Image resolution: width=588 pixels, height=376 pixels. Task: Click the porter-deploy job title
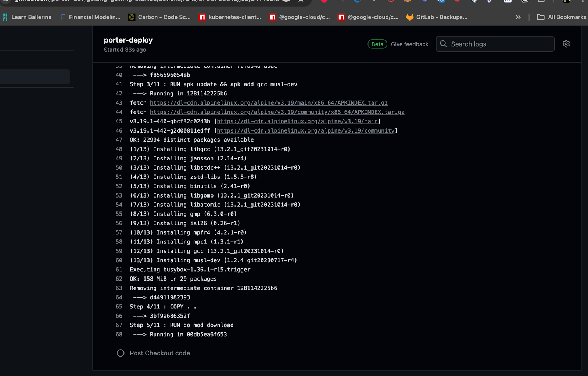[128, 40]
